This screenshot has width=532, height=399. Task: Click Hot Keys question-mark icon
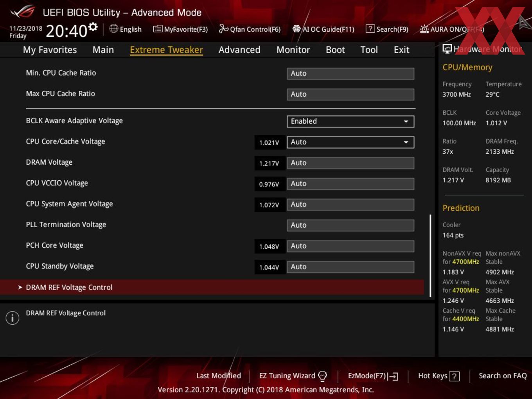pyautogui.click(x=454, y=376)
